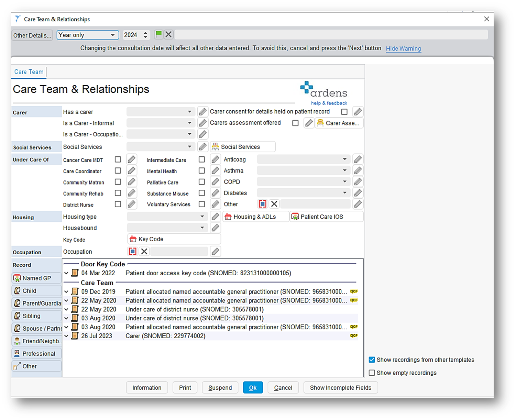Click the Suspend button
This screenshot has height=420, width=516.
click(220, 388)
